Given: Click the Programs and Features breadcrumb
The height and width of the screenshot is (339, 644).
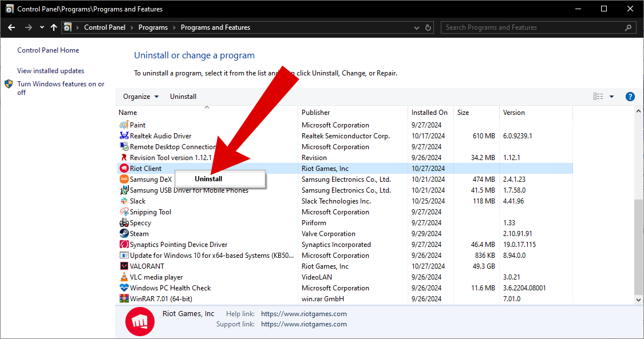Looking at the screenshot, I should pyautogui.click(x=215, y=27).
